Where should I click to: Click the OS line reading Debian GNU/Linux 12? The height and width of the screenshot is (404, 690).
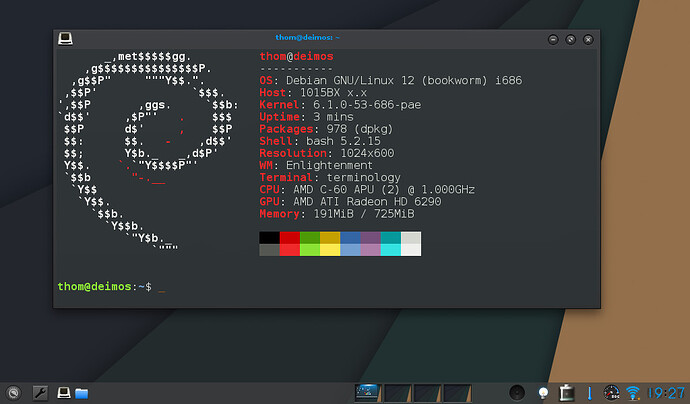tap(390, 81)
